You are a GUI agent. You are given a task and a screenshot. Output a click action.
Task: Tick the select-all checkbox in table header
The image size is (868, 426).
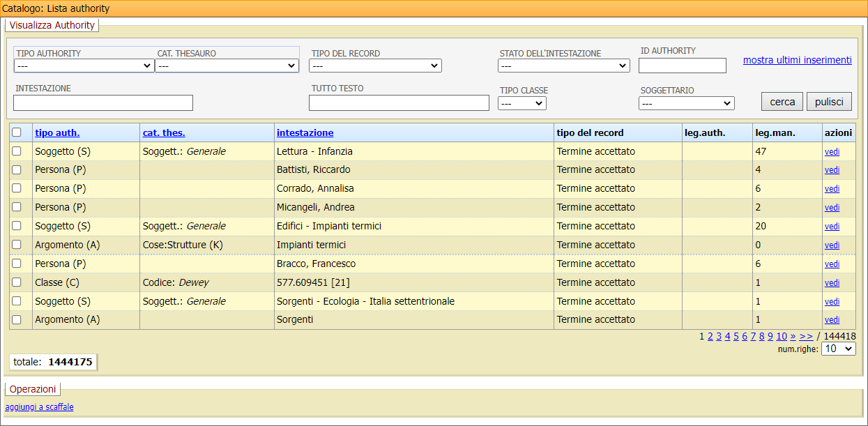(x=17, y=132)
